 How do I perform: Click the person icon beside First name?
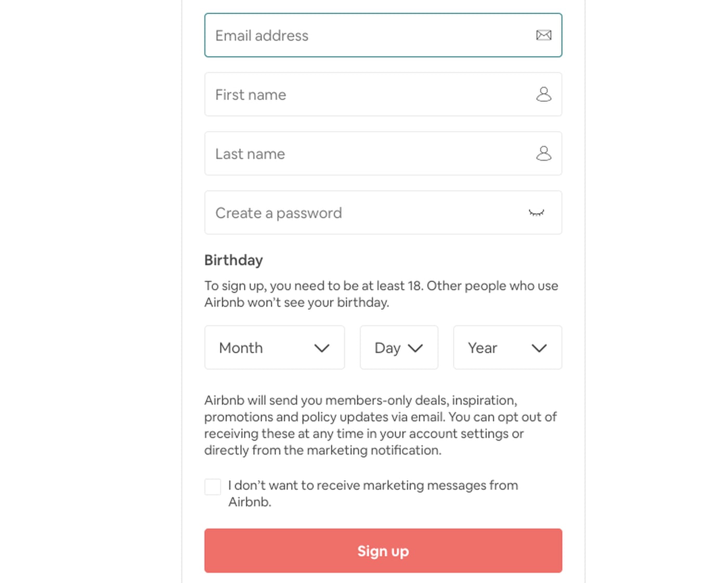click(544, 95)
